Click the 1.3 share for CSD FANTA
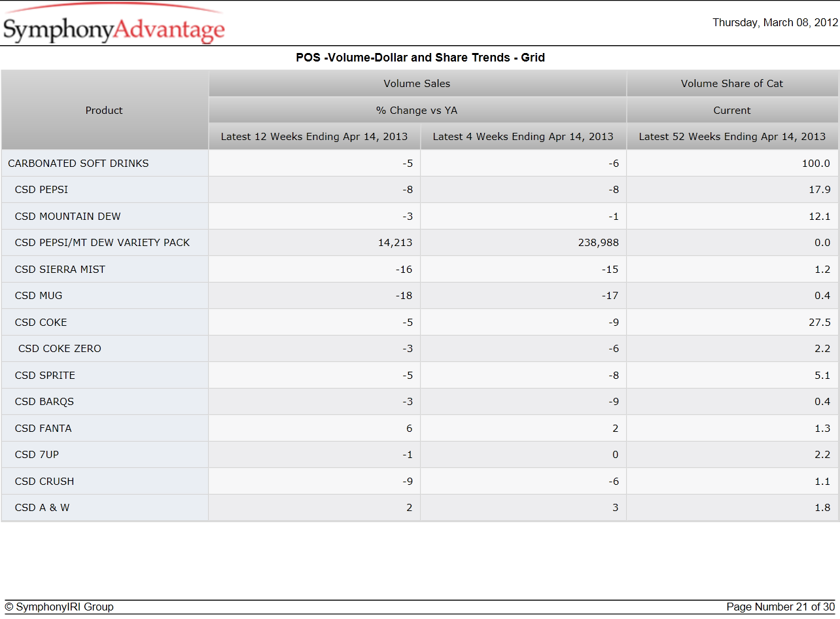Viewport: 840px width, 619px height. (822, 428)
